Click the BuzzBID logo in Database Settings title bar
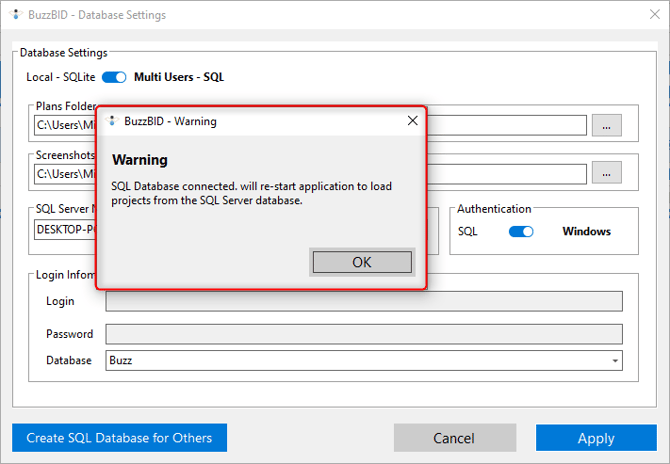670x464 pixels. 13,15
